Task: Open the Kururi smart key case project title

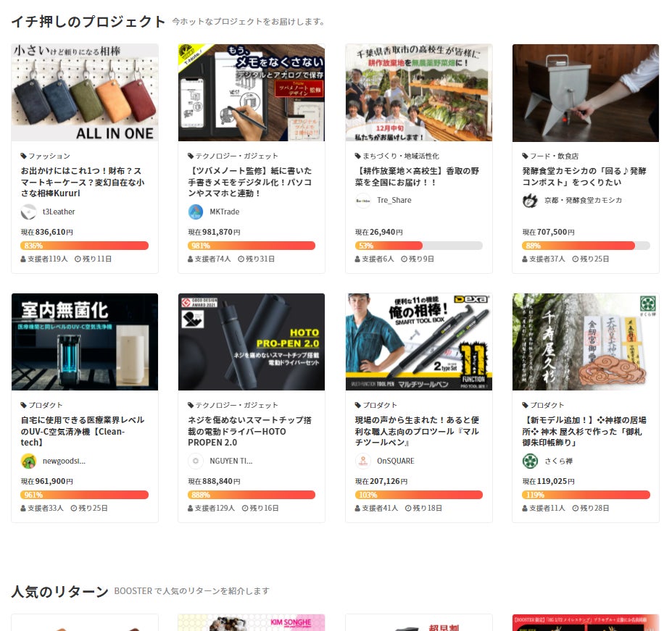Action: (x=83, y=182)
